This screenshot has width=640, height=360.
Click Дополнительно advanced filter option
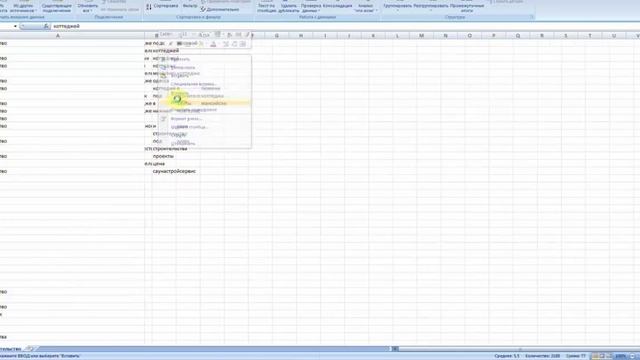220,9
